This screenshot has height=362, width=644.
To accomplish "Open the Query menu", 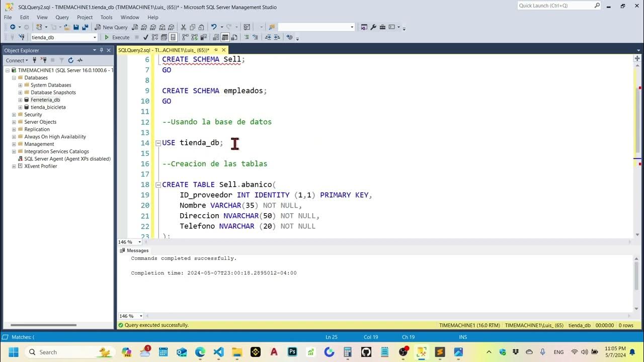I will 62,17.
